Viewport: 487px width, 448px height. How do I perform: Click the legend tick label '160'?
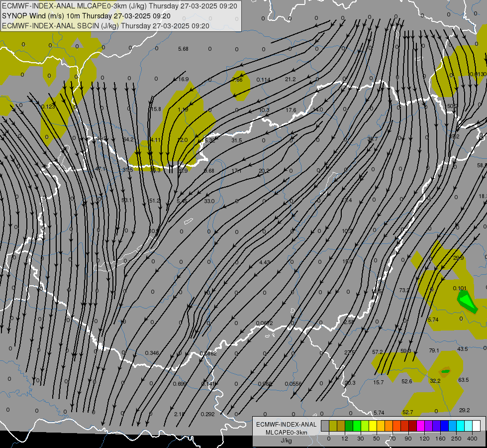point(440,439)
